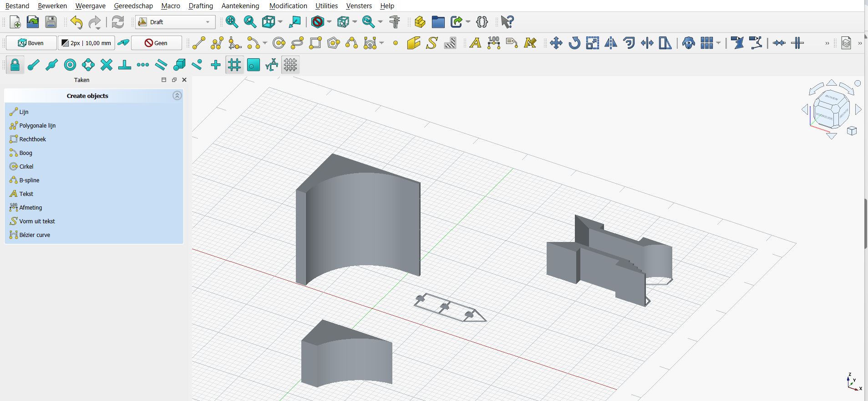Select the Mirror tool
Screen dimensions: 868x401
(x=611, y=43)
